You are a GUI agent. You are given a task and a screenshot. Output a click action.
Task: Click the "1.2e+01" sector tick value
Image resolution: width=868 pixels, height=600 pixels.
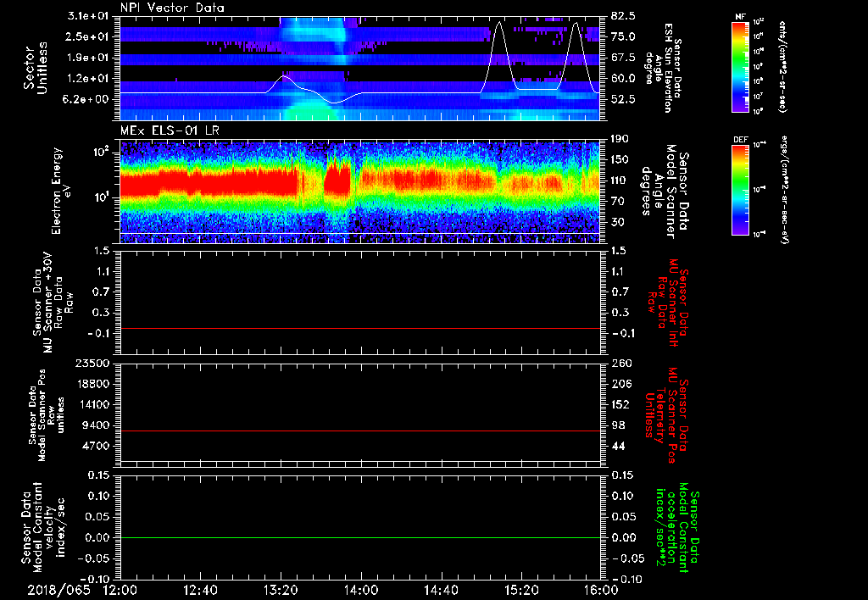pos(86,79)
